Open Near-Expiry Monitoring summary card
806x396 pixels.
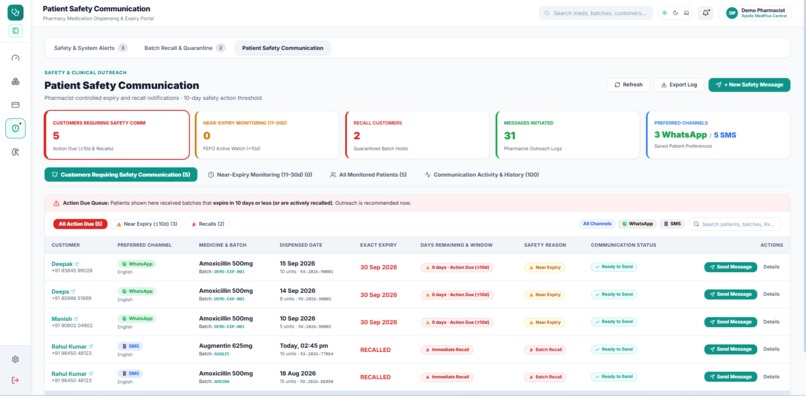[x=267, y=135]
